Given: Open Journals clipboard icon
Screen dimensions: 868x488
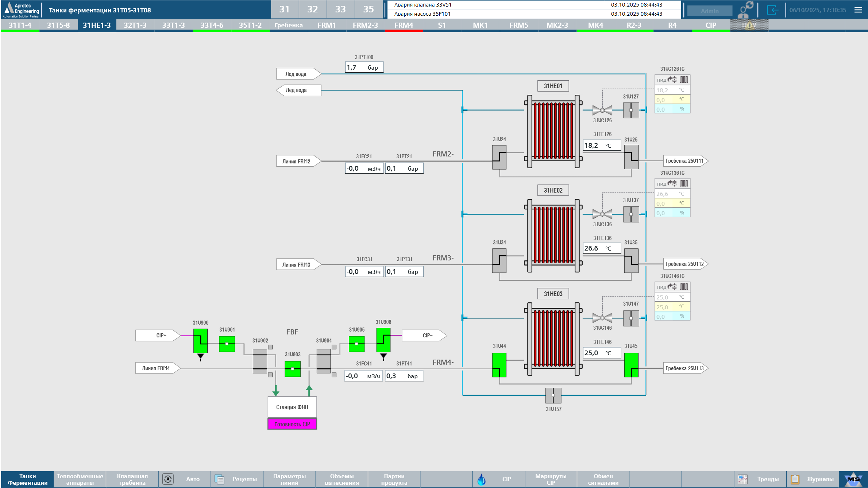Looking at the screenshot, I should [795, 479].
